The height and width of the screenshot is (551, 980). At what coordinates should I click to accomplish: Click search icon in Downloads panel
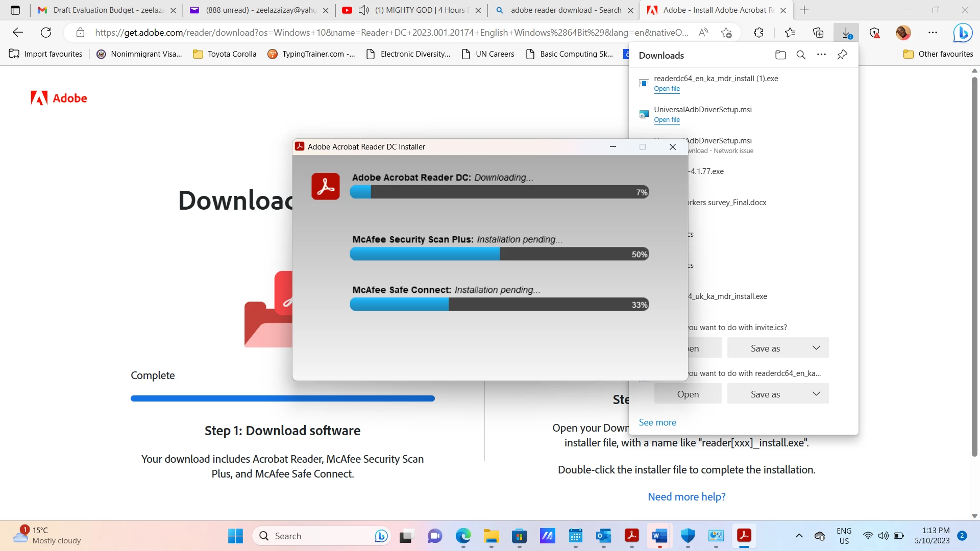(x=801, y=55)
